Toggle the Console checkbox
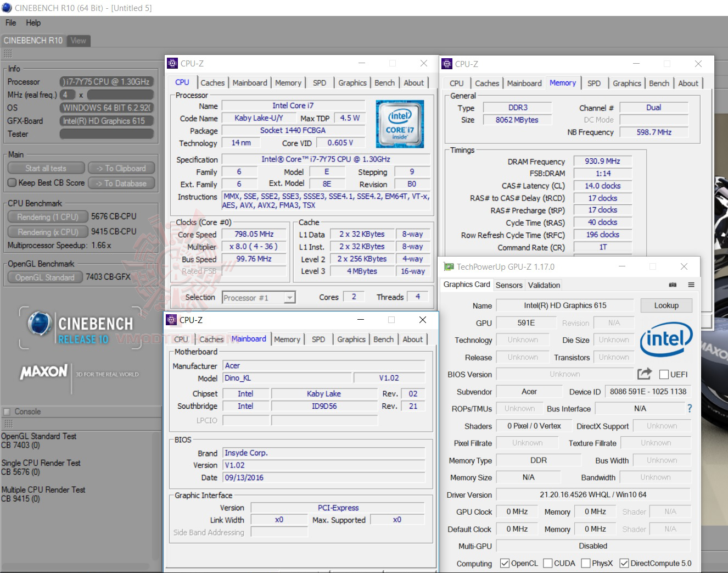Viewport: 728px width, 573px height. pos(7,411)
